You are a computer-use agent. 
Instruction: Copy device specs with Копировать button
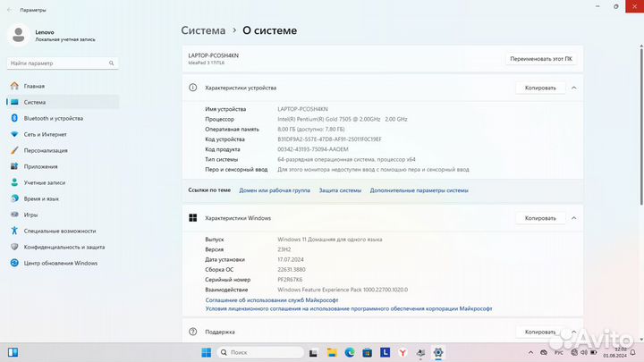tap(540, 88)
